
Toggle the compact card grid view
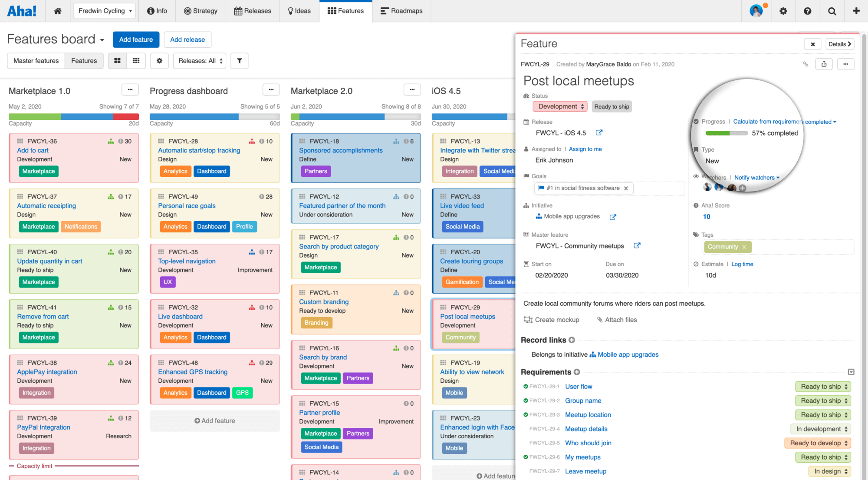pos(136,61)
